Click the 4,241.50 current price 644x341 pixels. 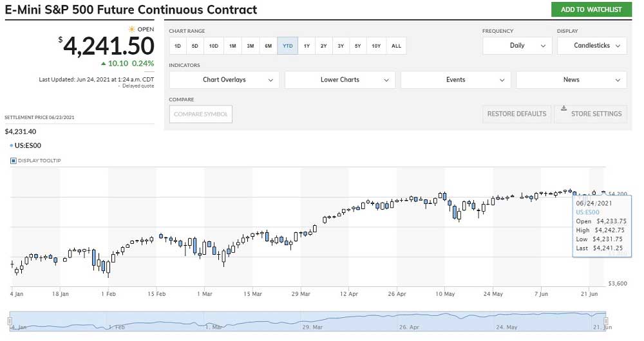pyautogui.click(x=108, y=46)
